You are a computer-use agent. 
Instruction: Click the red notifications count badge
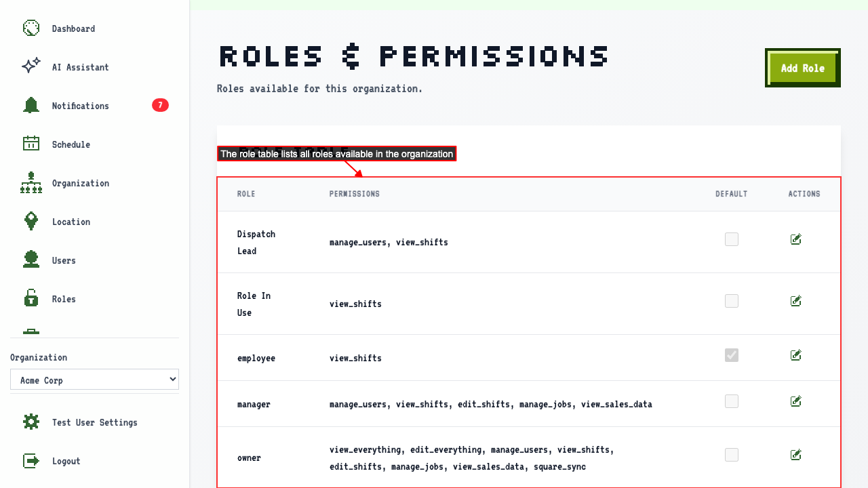pyautogui.click(x=160, y=105)
